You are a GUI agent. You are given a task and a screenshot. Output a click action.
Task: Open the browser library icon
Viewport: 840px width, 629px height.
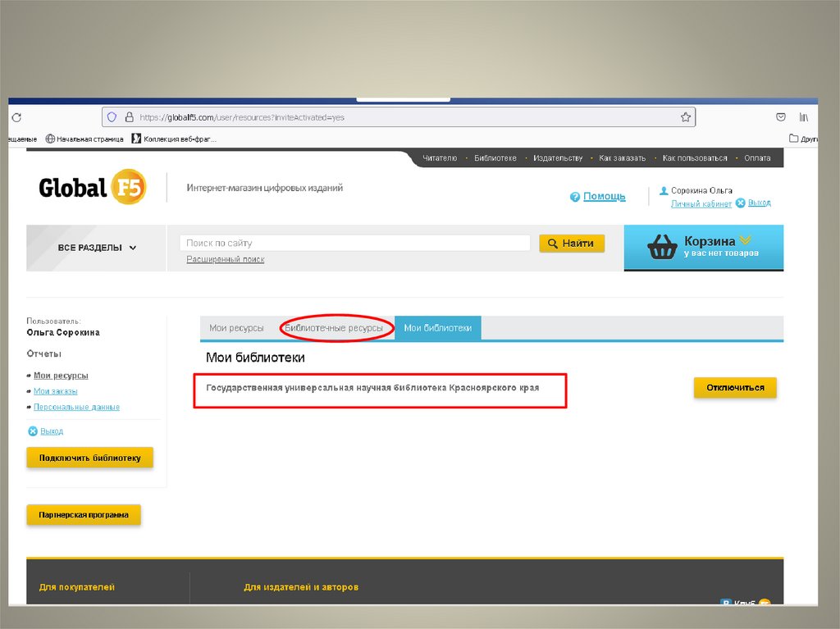(804, 116)
